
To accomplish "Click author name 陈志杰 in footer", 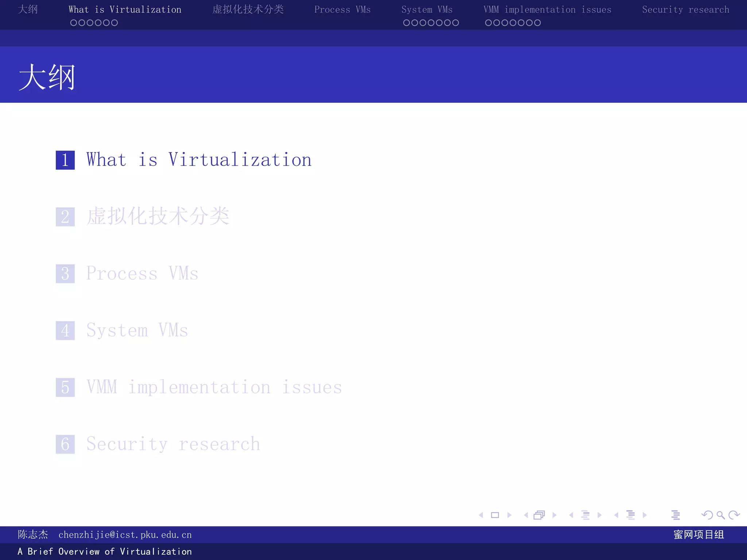I will coord(33,534).
